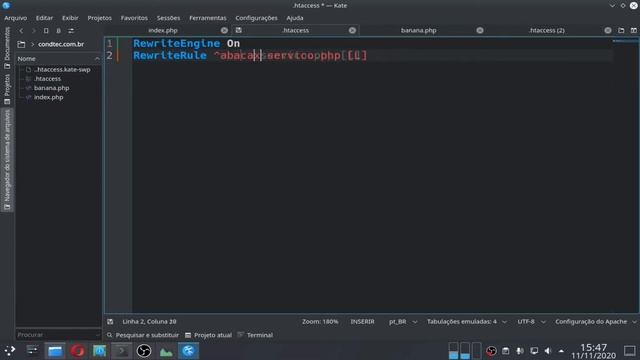
Task: Open Opera browser in taskbar
Action: (x=77, y=351)
